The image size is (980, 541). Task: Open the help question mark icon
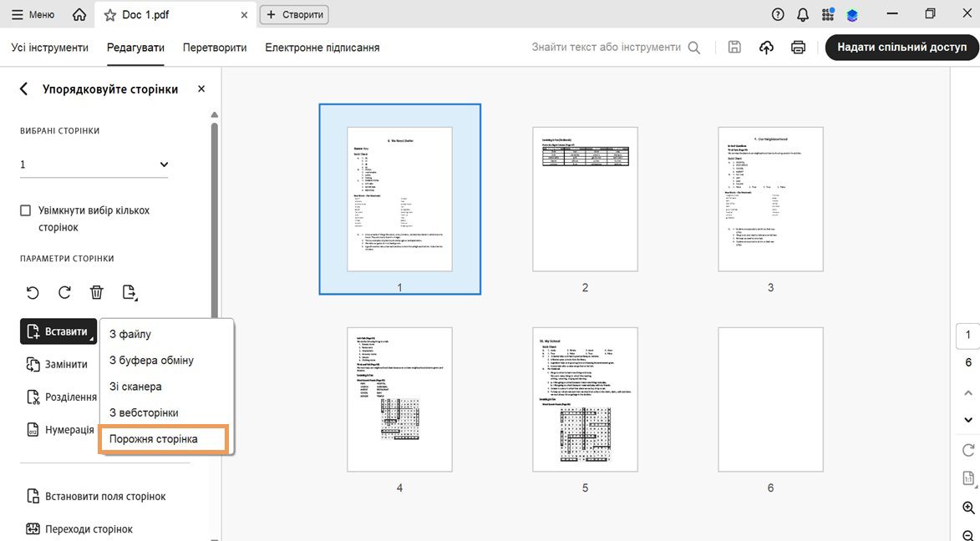point(778,14)
